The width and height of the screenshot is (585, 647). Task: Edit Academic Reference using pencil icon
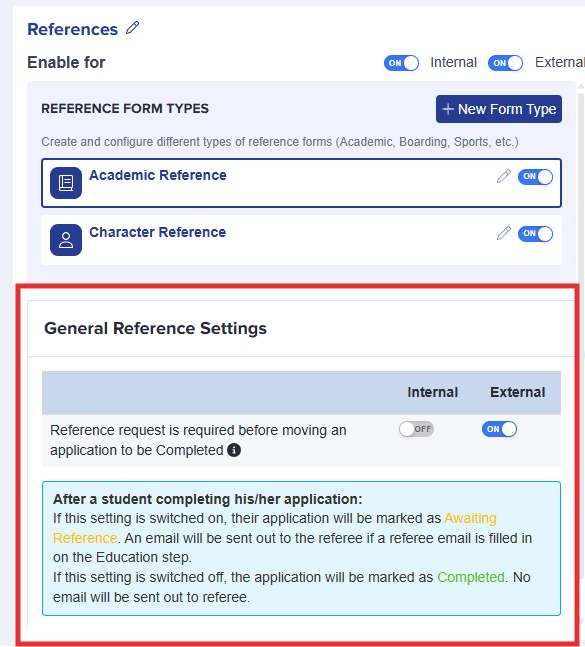503,176
